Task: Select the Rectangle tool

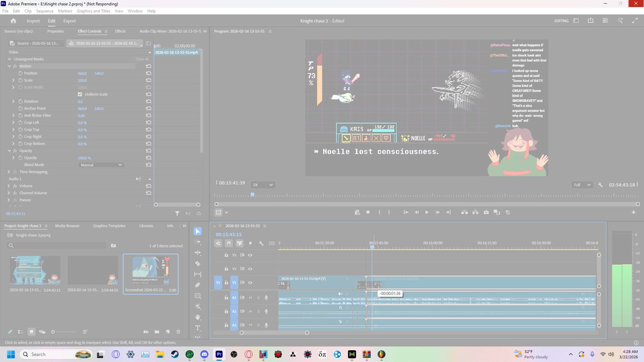Action: click(197, 295)
